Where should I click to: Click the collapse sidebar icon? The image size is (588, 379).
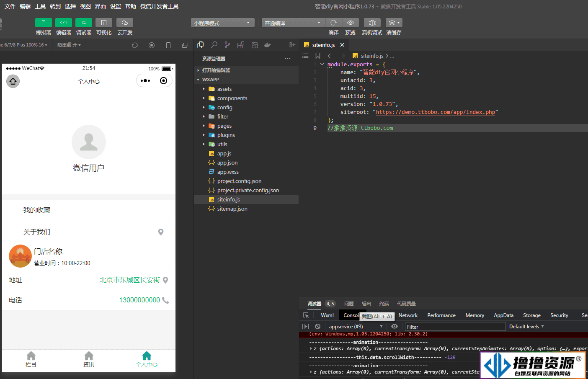(x=292, y=45)
